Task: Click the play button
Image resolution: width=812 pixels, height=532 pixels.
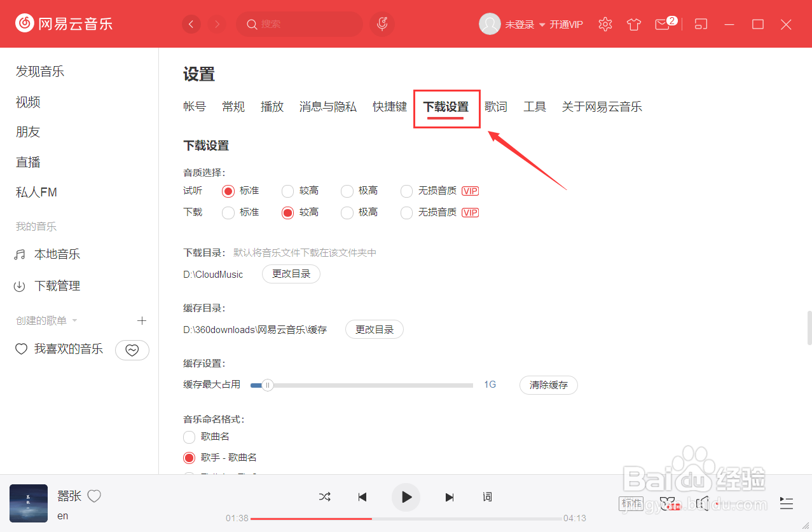Action: pyautogui.click(x=406, y=497)
